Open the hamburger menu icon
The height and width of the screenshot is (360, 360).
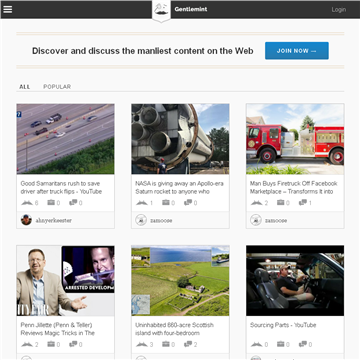[8, 9]
